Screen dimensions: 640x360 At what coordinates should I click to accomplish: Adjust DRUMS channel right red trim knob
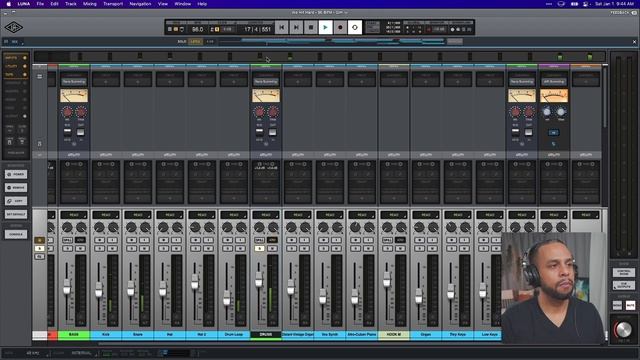(x=273, y=112)
